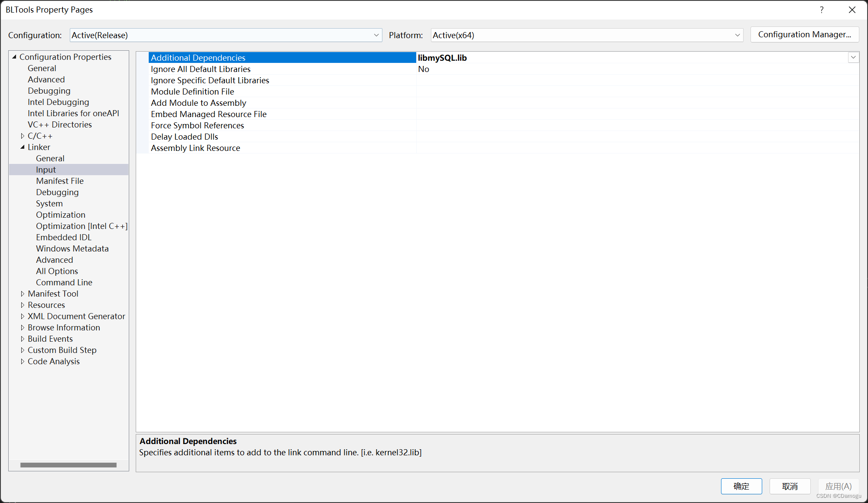Select VC++ Directories in the tree

[x=60, y=124]
